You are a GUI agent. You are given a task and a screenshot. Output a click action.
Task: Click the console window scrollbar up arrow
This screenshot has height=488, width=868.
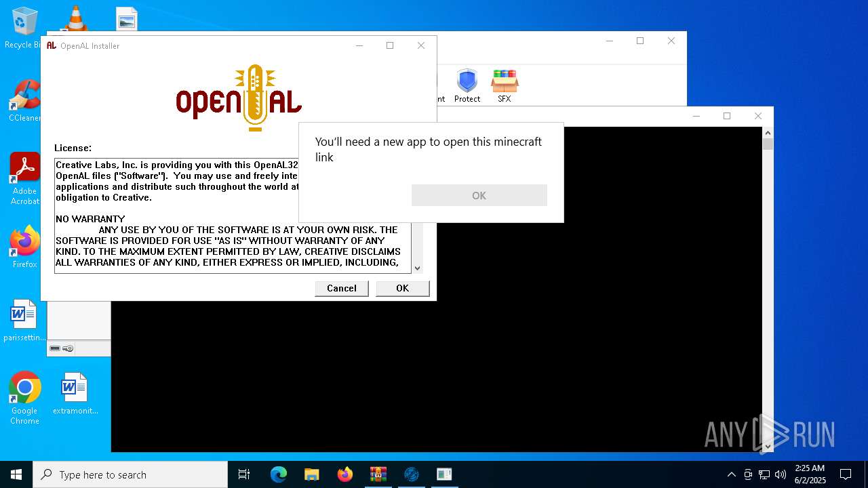point(768,132)
